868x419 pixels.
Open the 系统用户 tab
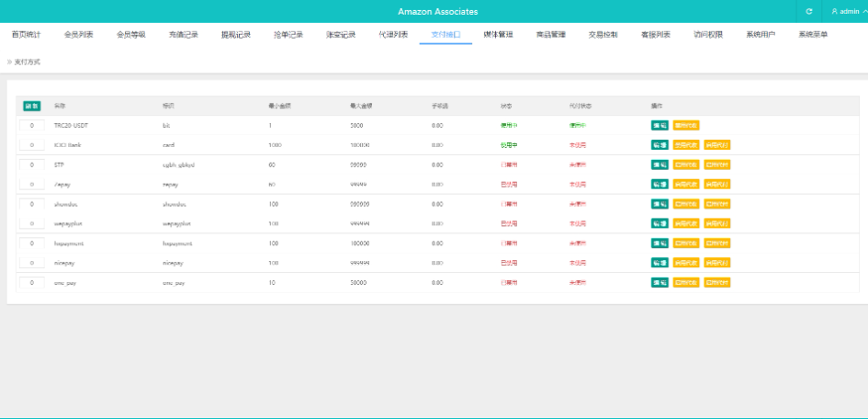(761, 34)
